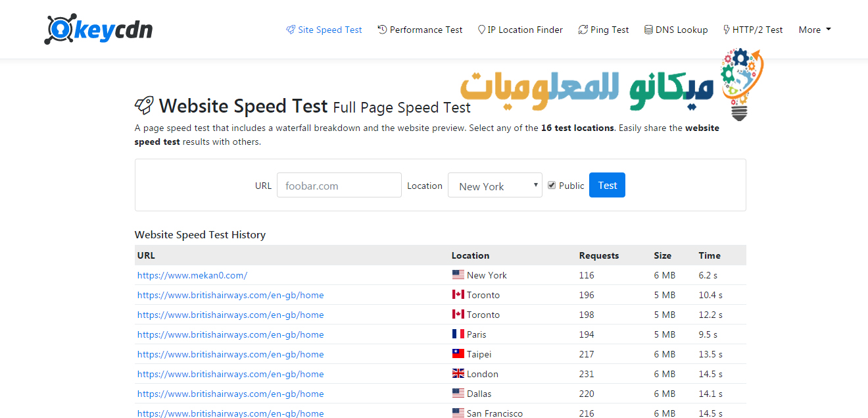Click the large rocket icon in page heading
This screenshot has width=868, height=418.
coord(144,106)
